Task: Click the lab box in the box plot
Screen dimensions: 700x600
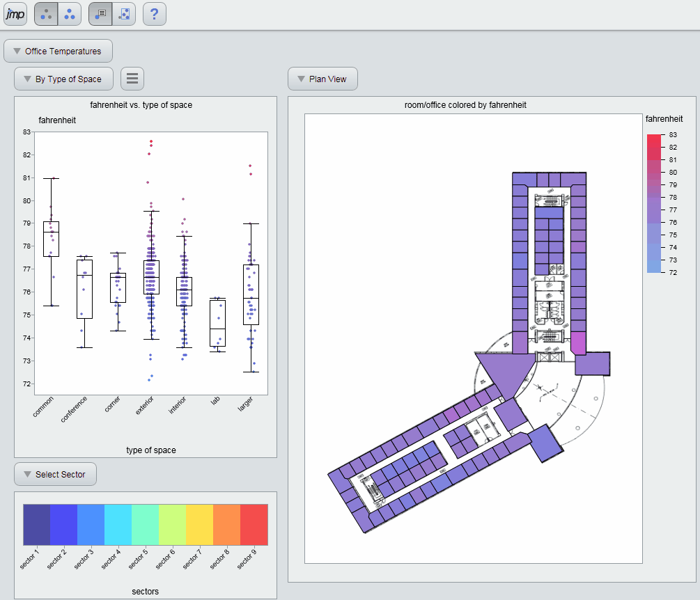Action: click(x=217, y=323)
